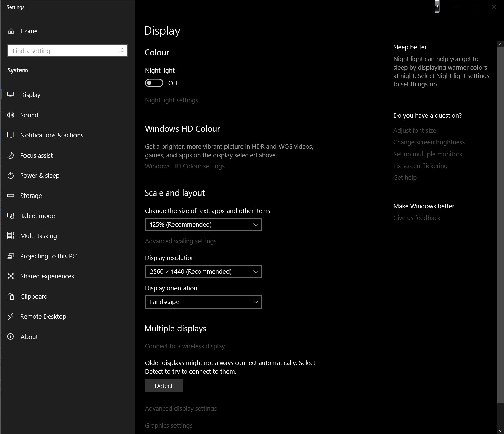Click the Storage drive icon
Screen dimensions: 504x434
tap(11, 196)
